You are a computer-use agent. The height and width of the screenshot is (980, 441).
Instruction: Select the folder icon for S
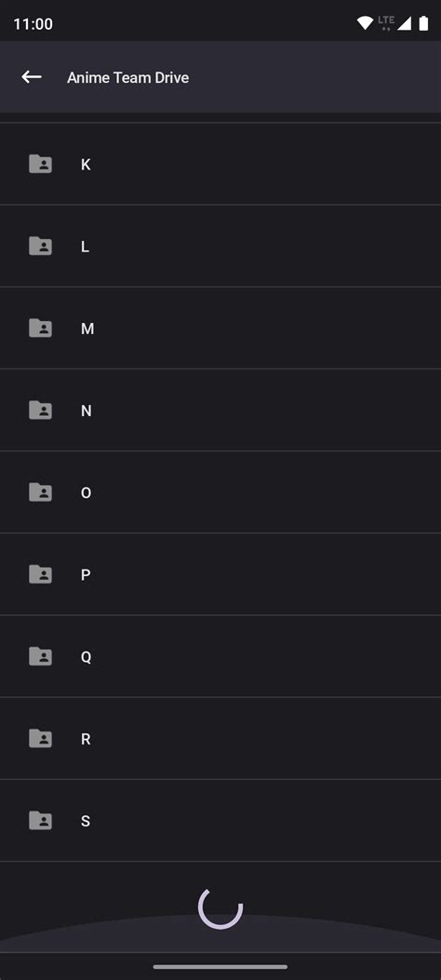[x=41, y=821]
